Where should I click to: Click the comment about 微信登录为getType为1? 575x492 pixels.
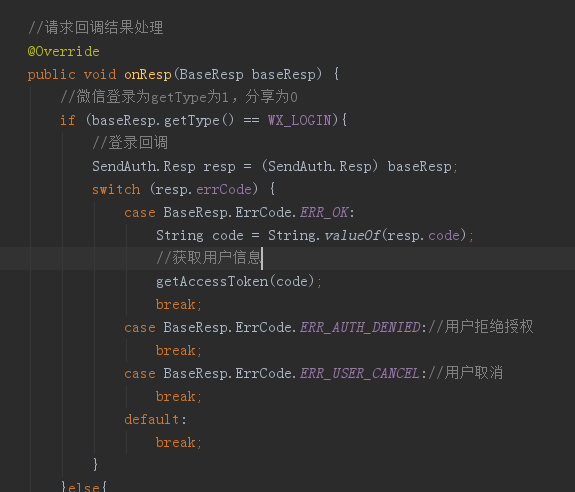point(179,97)
